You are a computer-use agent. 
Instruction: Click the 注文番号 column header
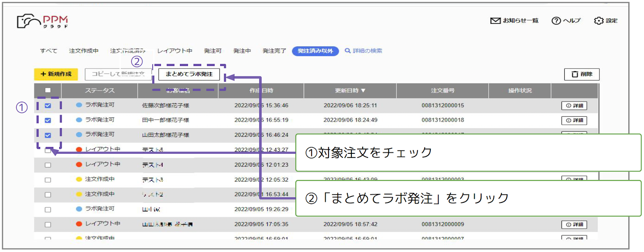[x=443, y=91]
